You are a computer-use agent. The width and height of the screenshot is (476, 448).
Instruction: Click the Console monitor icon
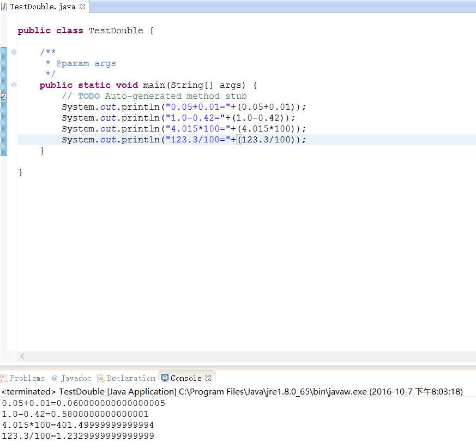pos(165,378)
